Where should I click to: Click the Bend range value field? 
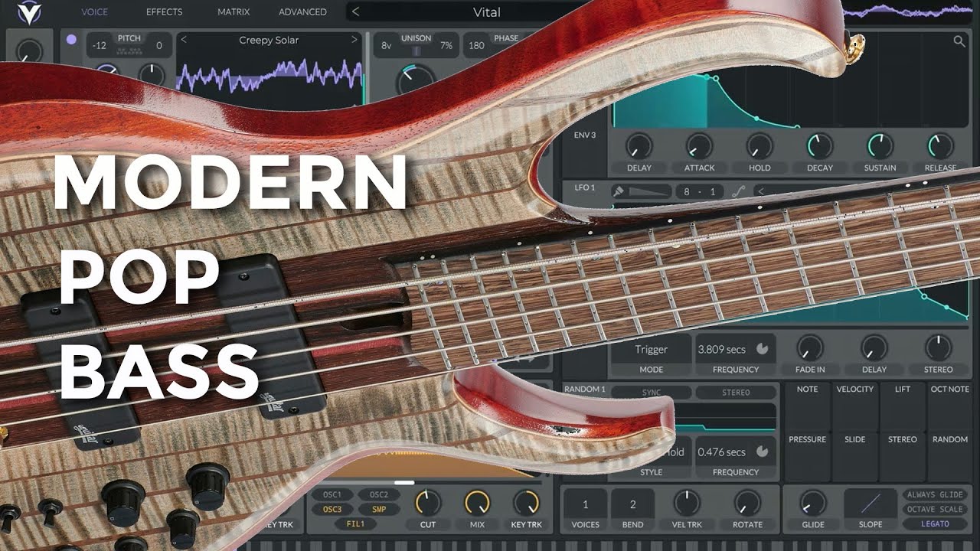[x=633, y=504]
